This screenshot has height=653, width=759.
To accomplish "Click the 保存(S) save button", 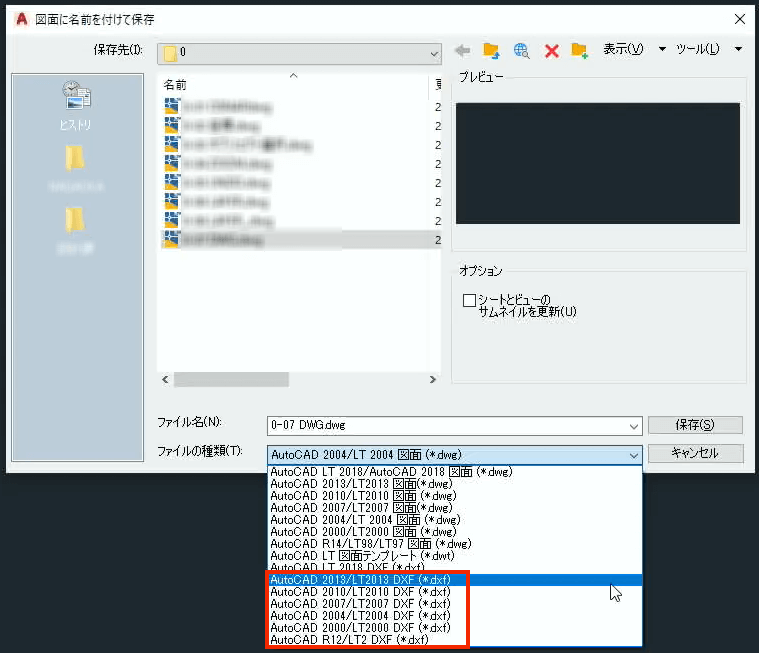I will (x=695, y=425).
